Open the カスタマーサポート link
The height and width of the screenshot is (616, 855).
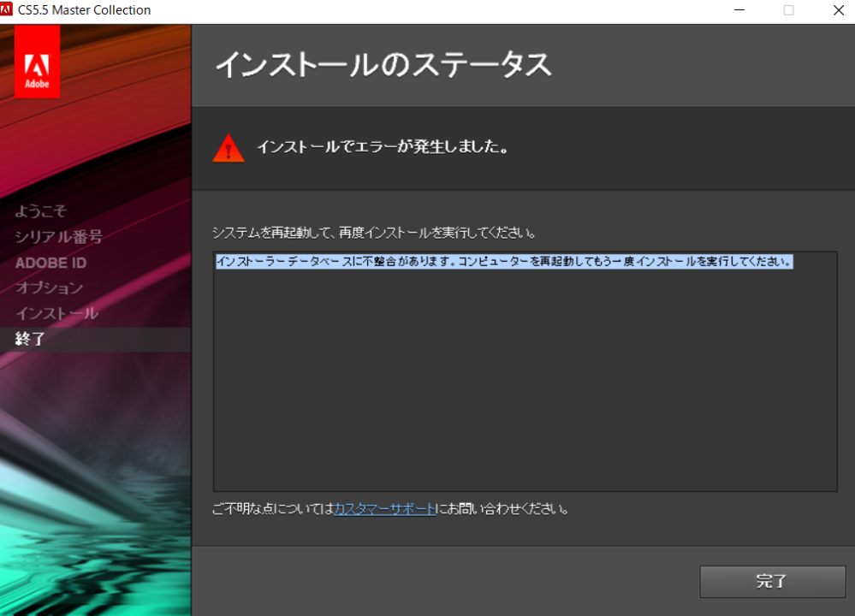[384, 508]
